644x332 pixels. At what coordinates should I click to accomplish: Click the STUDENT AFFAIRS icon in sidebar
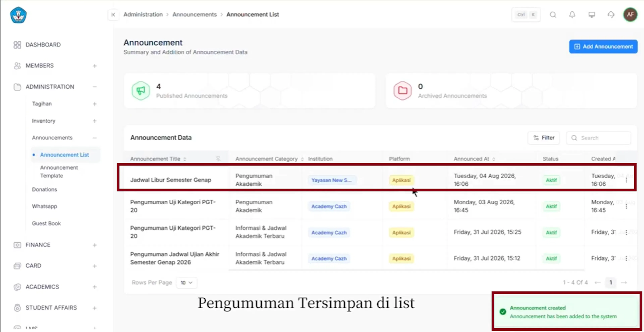[x=17, y=308]
